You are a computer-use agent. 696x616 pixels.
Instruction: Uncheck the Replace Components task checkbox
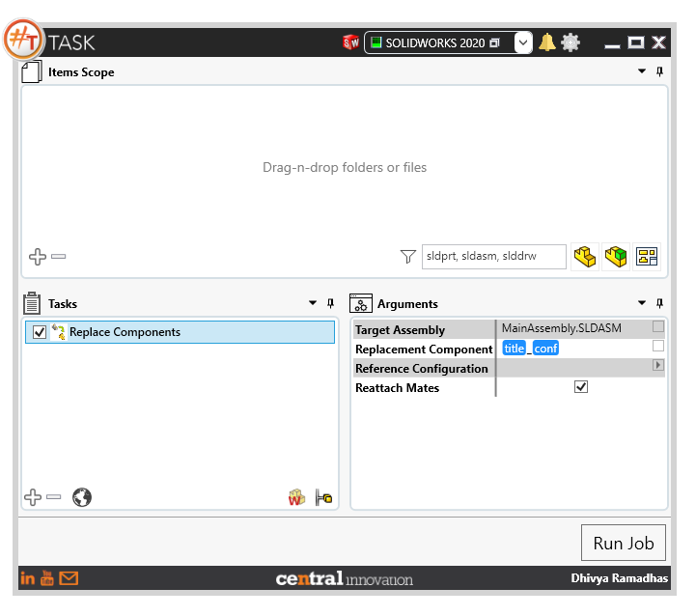pos(40,332)
